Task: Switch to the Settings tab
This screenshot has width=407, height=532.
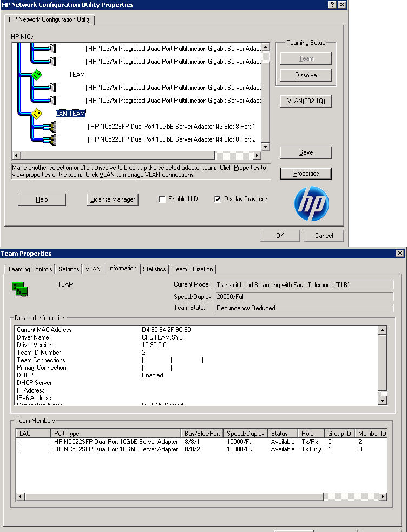Action: coord(69,269)
